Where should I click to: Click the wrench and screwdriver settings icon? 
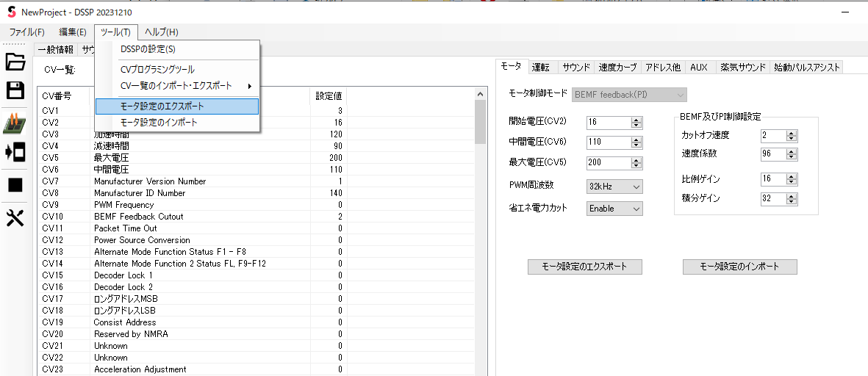[x=15, y=217]
